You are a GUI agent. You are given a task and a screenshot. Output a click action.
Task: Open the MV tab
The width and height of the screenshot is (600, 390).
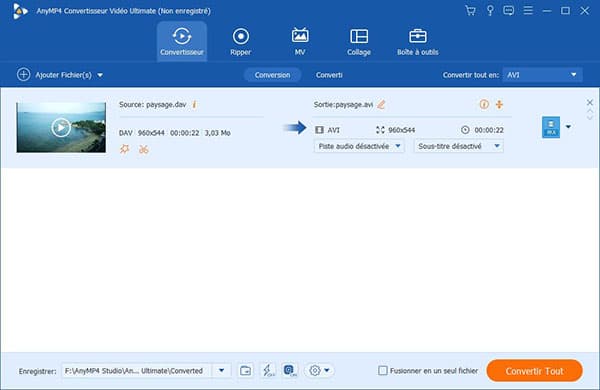coord(300,41)
